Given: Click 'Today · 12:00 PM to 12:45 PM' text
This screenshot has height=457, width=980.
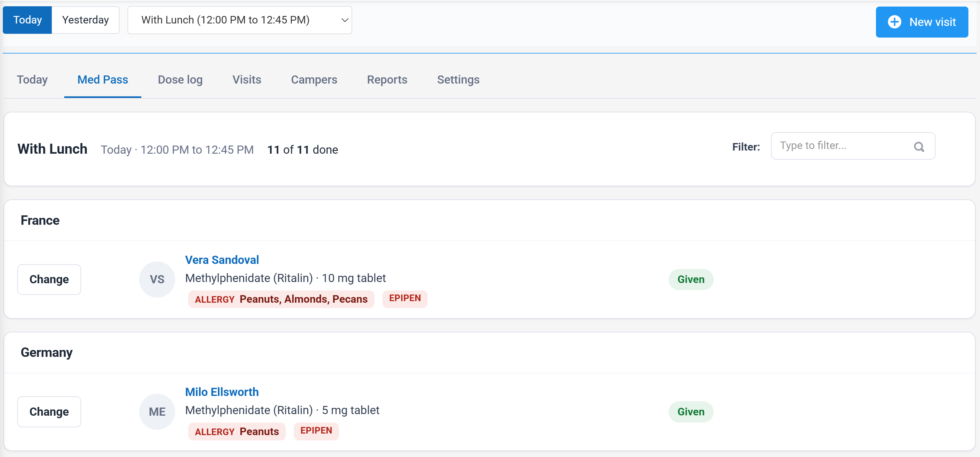Looking at the screenshot, I should tap(177, 150).
